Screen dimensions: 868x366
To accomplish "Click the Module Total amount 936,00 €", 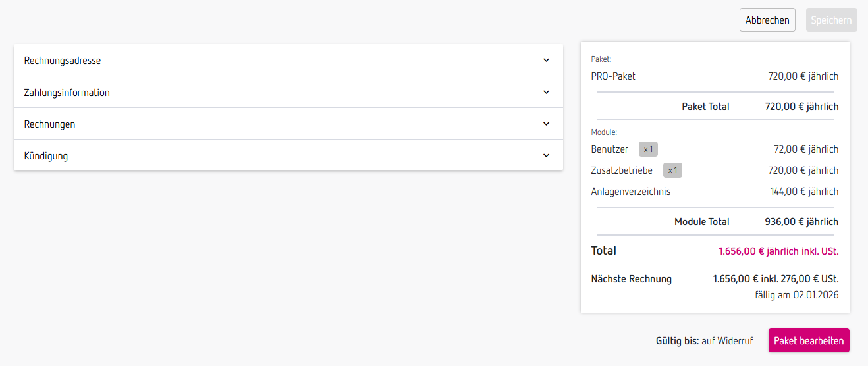I will click(801, 222).
